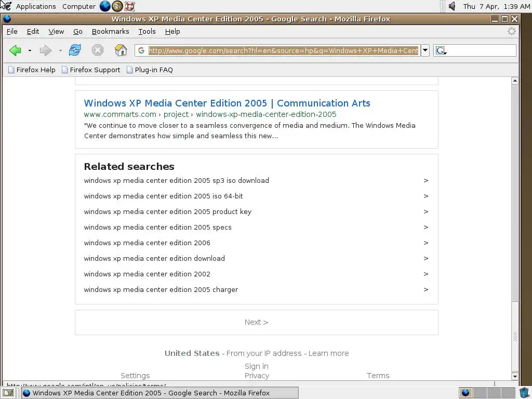This screenshot has height=399, width=532.
Task: Open the Terms footer link
Action: click(x=378, y=376)
